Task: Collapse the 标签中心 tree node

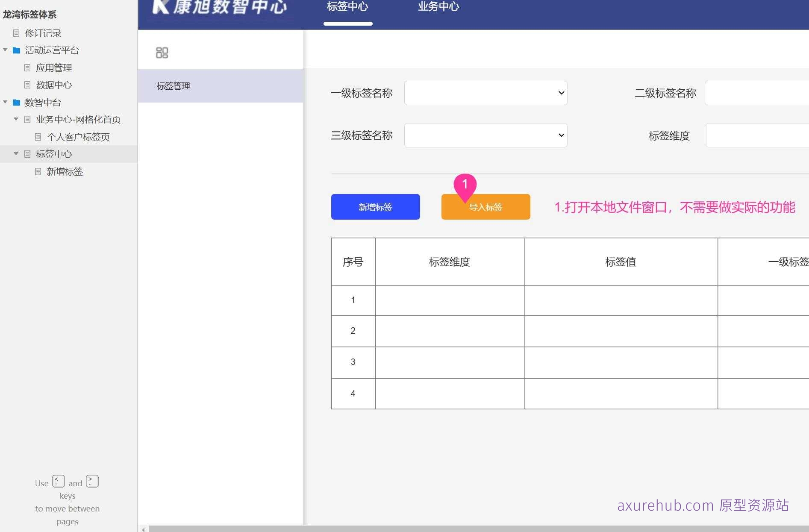Action: [16, 154]
